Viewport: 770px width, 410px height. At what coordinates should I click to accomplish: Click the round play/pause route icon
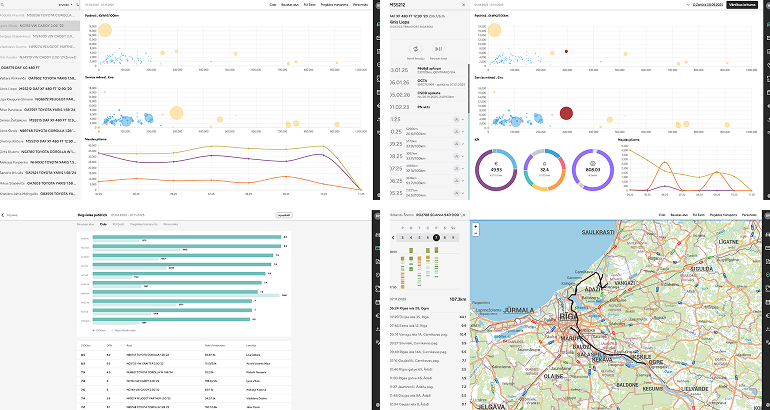(436, 47)
